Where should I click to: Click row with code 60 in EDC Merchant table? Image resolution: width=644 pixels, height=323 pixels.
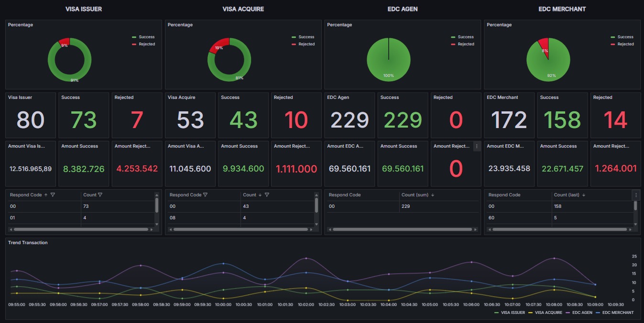click(560, 218)
